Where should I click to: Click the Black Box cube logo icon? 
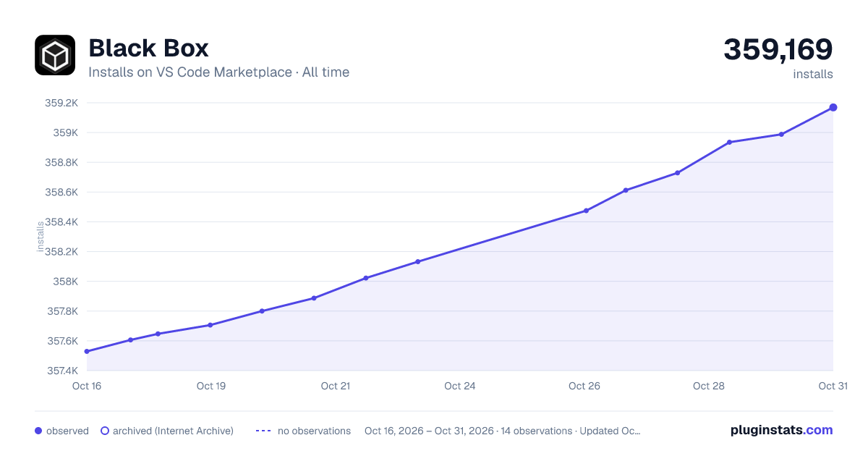(x=55, y=55)
